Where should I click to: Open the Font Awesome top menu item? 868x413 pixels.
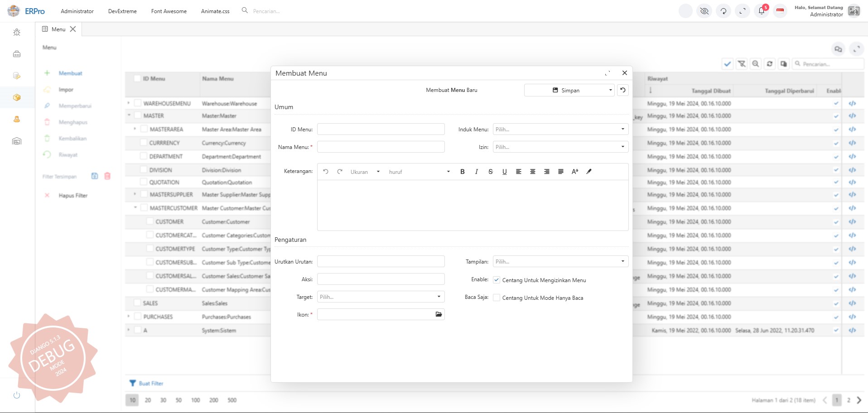click(169, 11)
